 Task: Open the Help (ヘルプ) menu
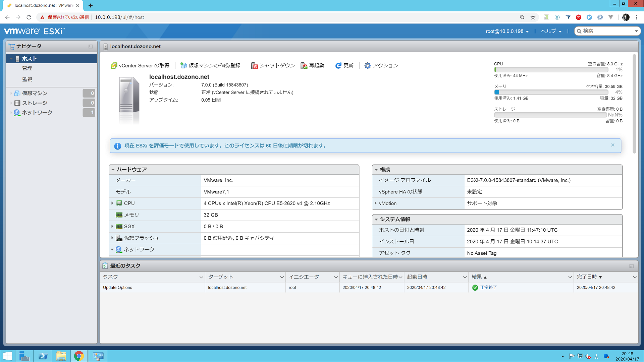(551, 31)
